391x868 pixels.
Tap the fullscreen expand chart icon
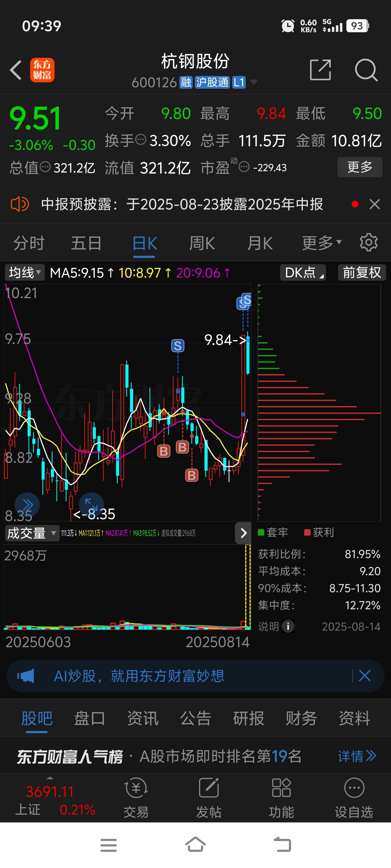(91, 504)
